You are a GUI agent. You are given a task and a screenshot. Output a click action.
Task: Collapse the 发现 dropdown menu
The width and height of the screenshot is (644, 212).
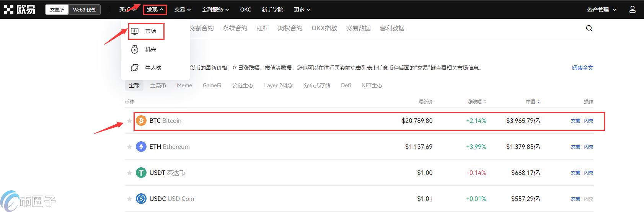tap(155, 10)
